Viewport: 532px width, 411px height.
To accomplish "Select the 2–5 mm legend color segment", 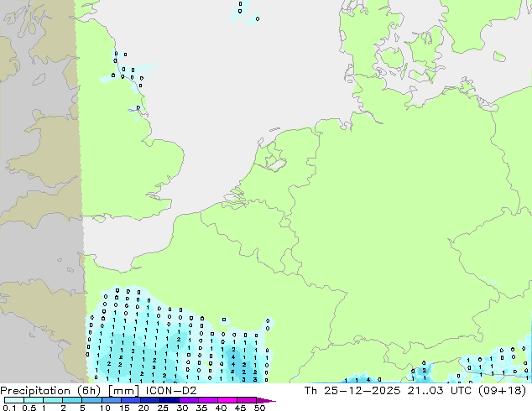I will pos(72,400).
